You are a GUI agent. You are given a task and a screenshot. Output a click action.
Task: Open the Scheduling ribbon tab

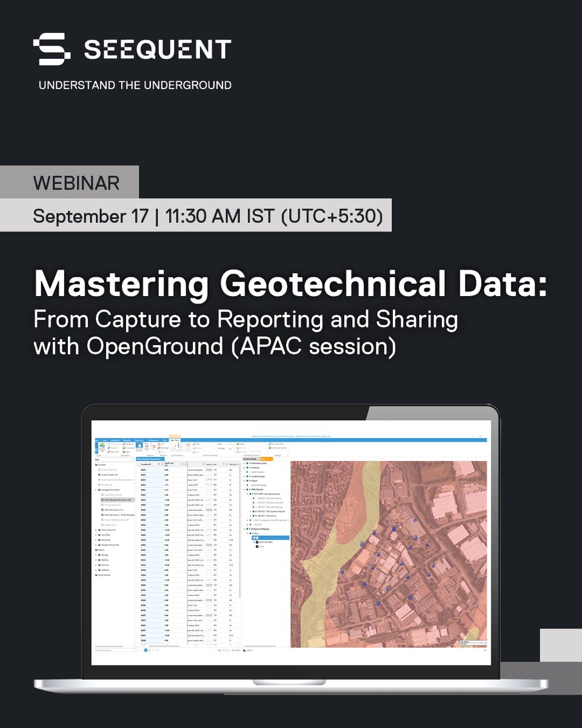(x=115, y=440)
